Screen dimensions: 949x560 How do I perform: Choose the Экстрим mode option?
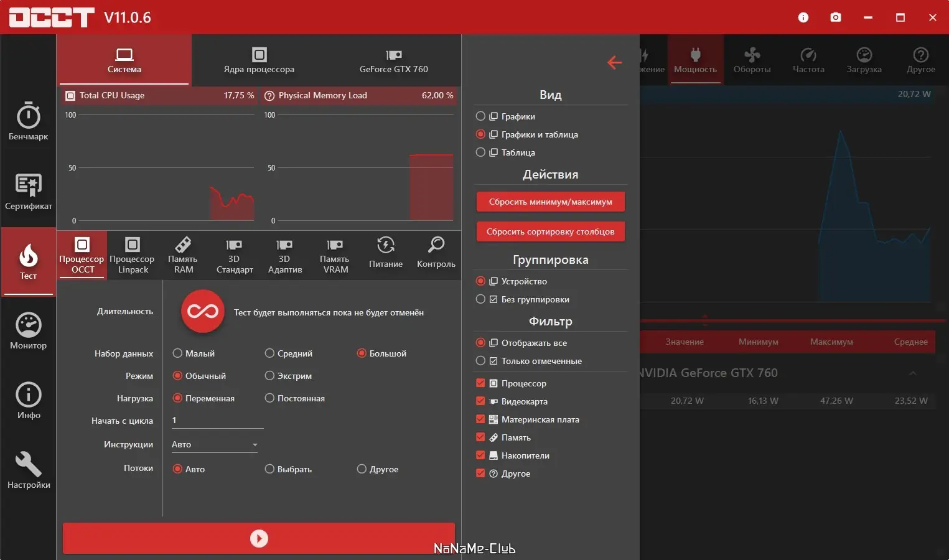(x=288, y=376)
